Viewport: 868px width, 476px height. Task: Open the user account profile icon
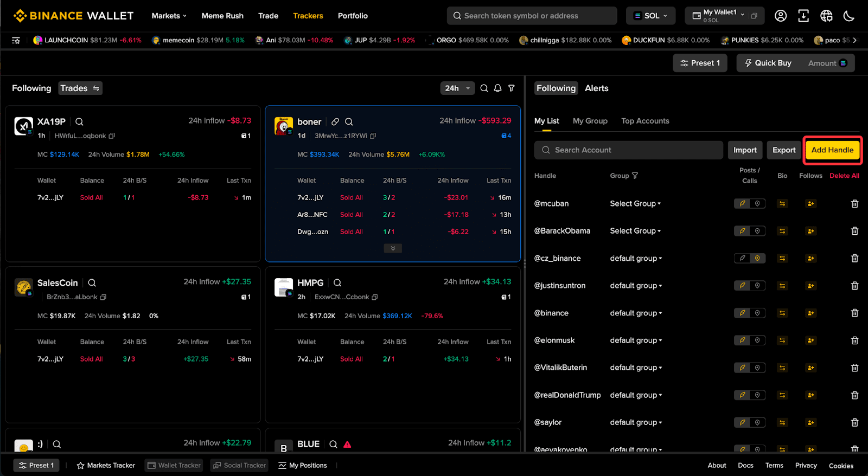coord(781,16)
